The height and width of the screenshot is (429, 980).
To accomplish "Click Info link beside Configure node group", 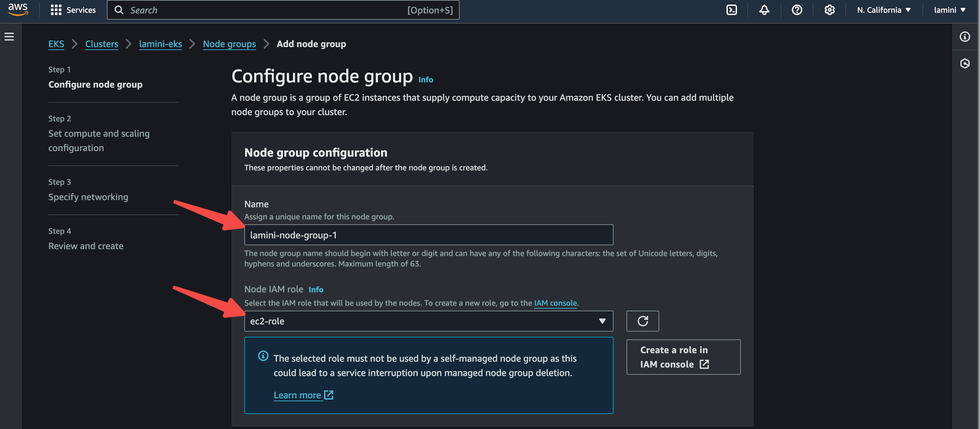I will (425, 79).
